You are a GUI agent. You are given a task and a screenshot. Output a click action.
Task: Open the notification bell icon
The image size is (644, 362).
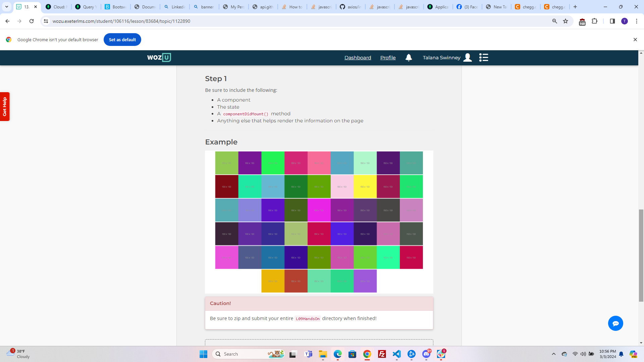tap(409, 57)
